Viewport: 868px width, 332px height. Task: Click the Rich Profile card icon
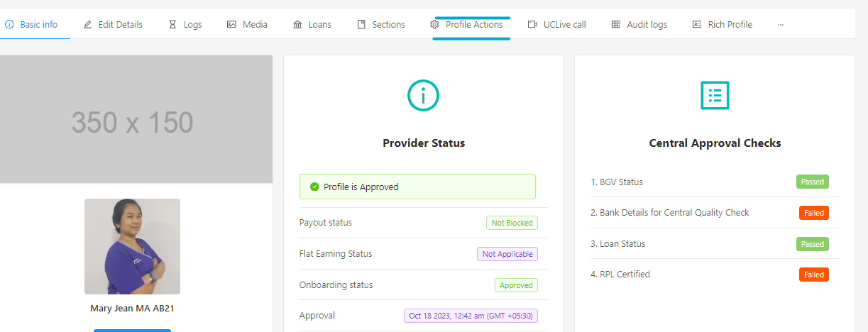(697, 24)
